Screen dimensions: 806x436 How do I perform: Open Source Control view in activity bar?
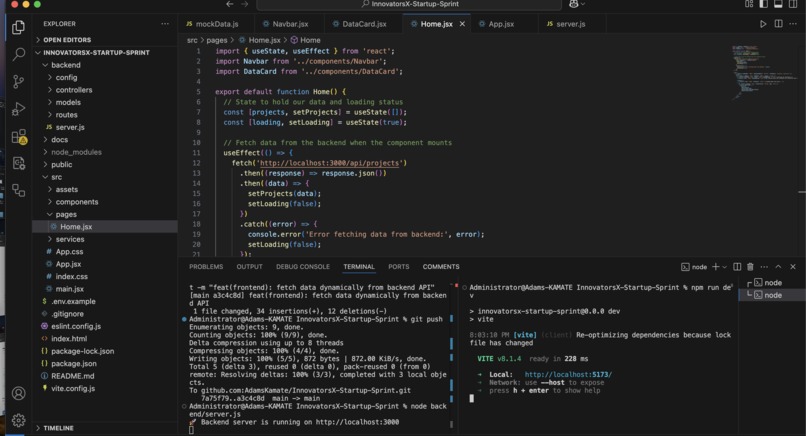(x=19, y=81)
